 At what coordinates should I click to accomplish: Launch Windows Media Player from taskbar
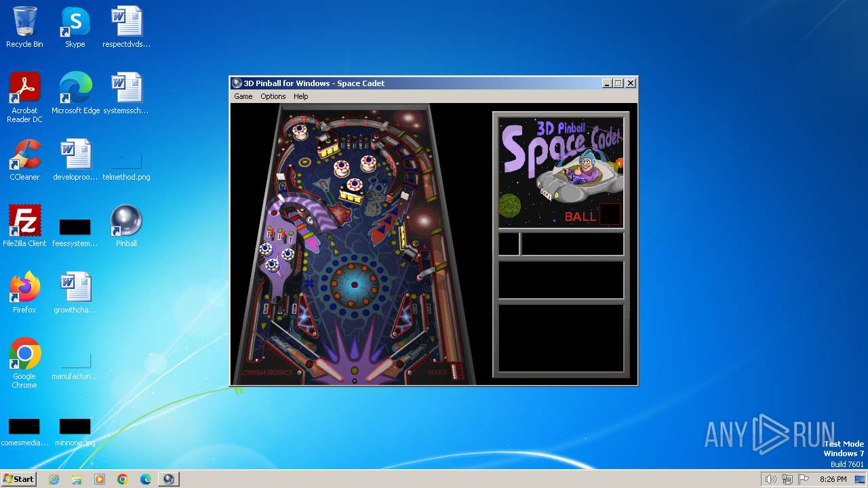tap(100, 479)
